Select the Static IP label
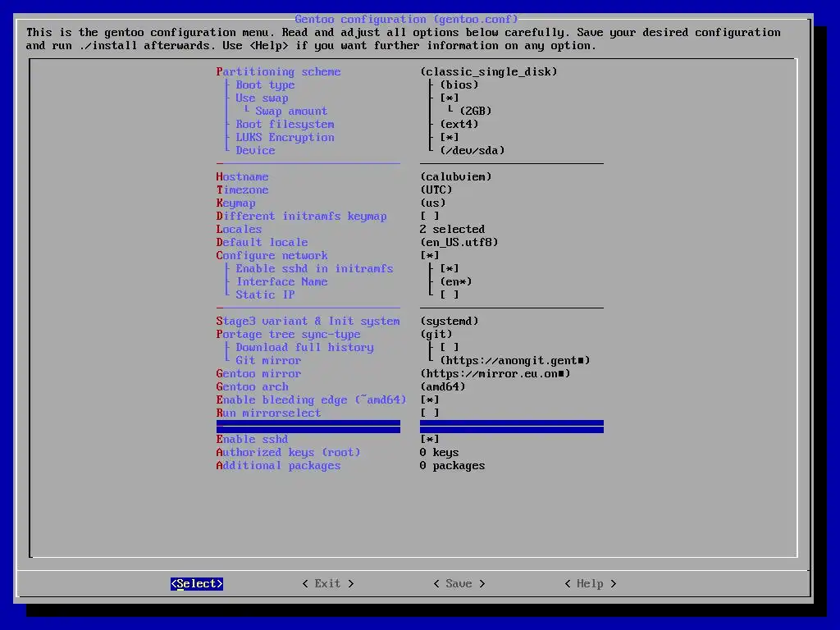Viewport: 840px width, 630px height. (265, 294)
